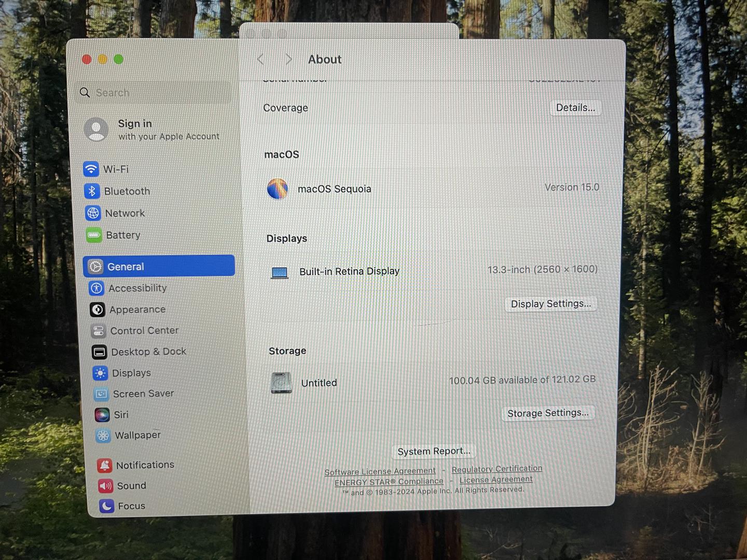Image resolution: width=747 pixels, height=560 pixels.
Task: Open the Wi-Fi settings icon
Action: 91,169
